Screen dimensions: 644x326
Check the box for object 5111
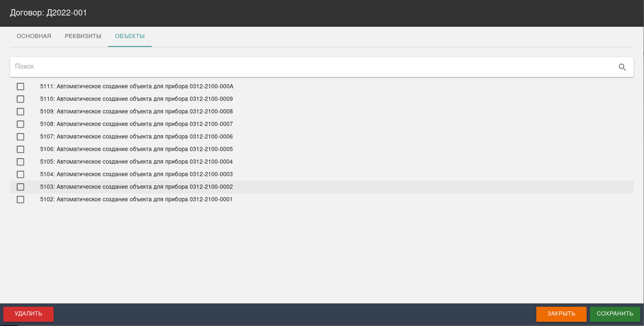(20, 86)
